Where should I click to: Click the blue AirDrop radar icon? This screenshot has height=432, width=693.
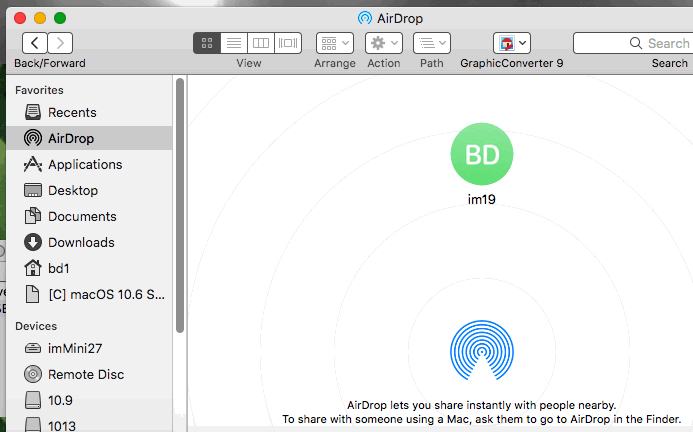click(x=482, y=350)
